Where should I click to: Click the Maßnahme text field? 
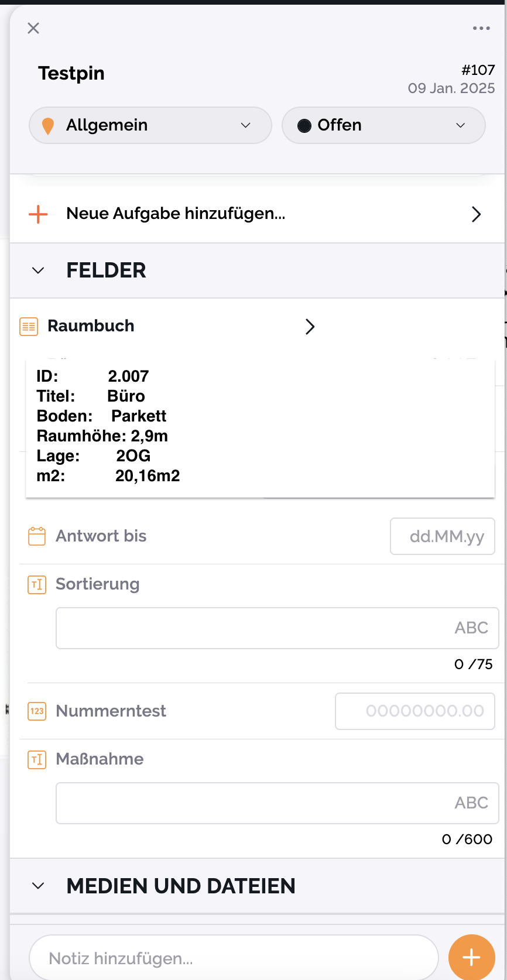click(x=277, y=803)
